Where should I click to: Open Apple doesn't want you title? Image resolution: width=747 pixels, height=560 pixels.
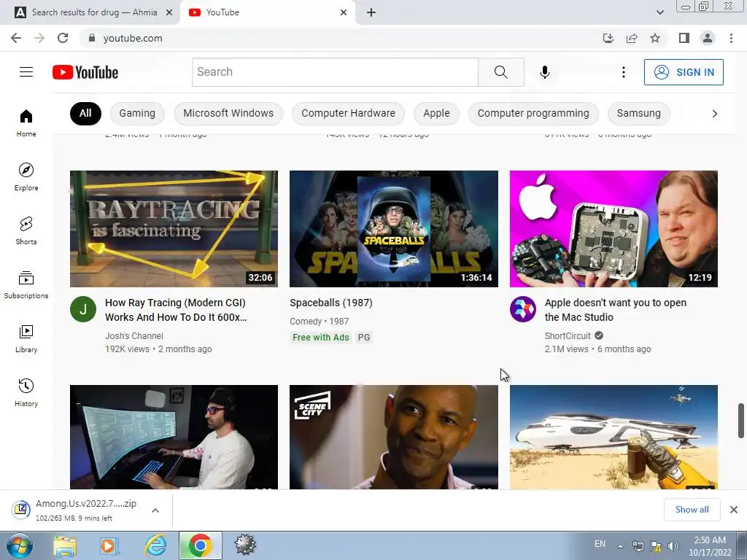click(x=616, y=310)
